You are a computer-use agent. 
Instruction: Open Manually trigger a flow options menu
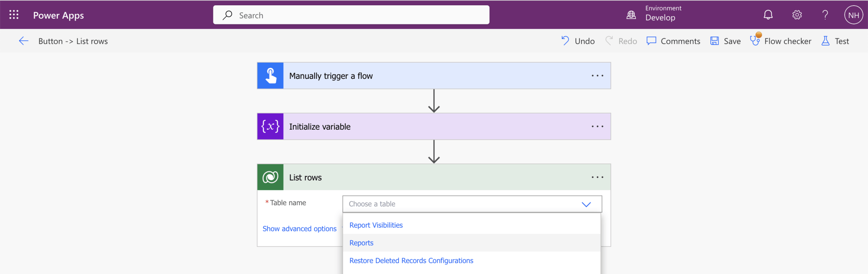(x=597, y=76)
